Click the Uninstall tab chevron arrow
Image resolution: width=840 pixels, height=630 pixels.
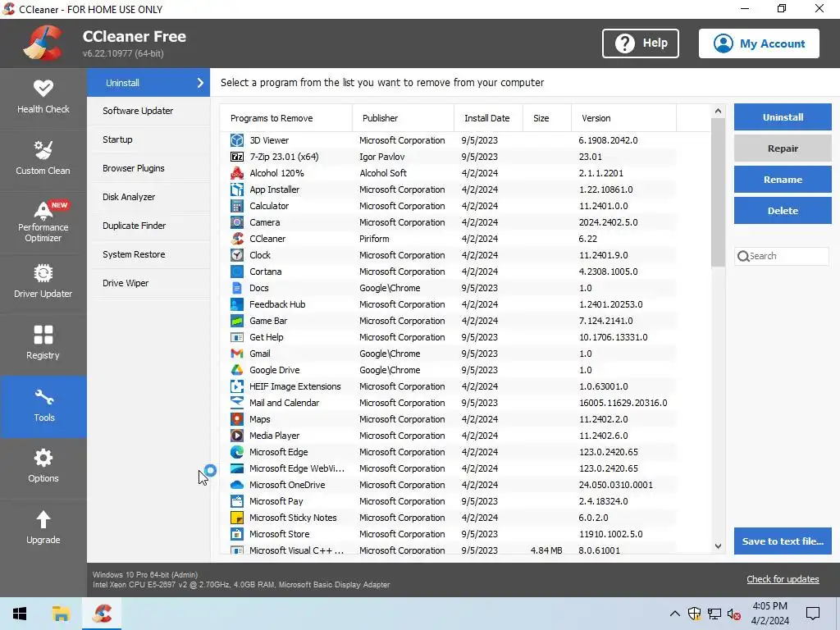[200, 83]
